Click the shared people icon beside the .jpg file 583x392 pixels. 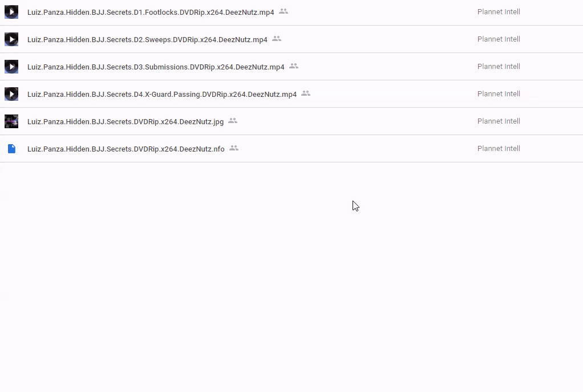(233, 121)
